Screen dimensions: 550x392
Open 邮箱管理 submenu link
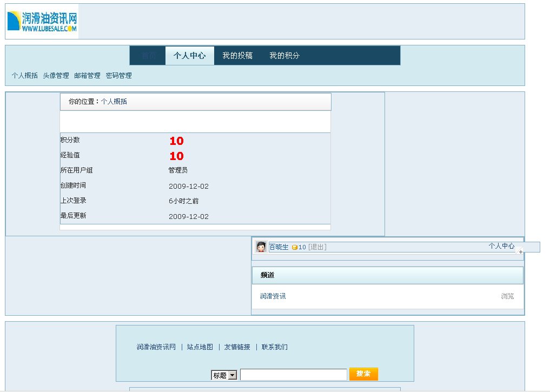pyautogui.click(x=88, y=75)
